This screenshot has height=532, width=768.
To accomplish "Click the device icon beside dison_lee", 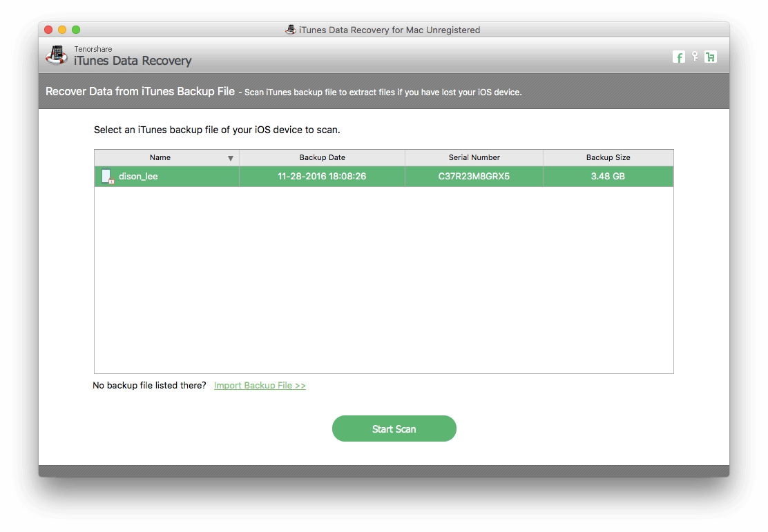I will [107, 176].
